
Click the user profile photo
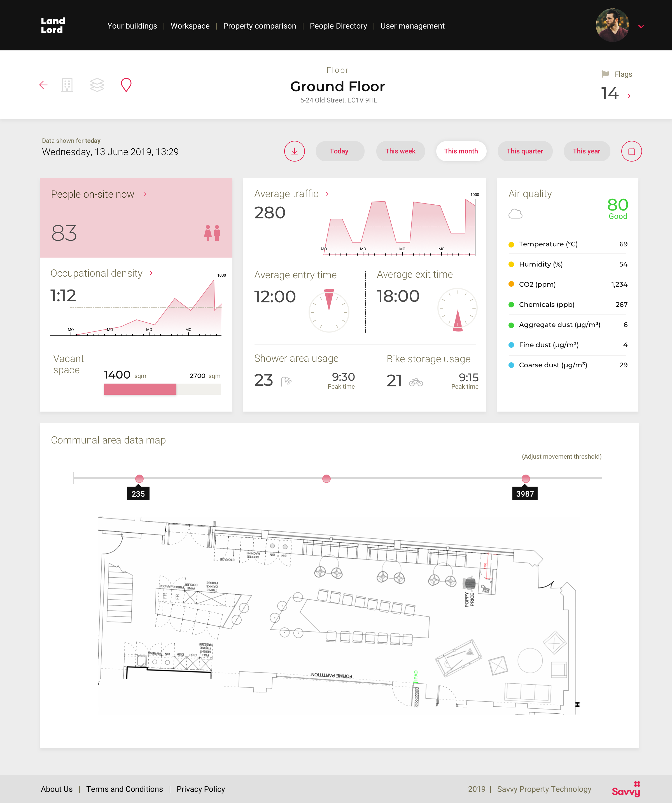click(612, 25)
